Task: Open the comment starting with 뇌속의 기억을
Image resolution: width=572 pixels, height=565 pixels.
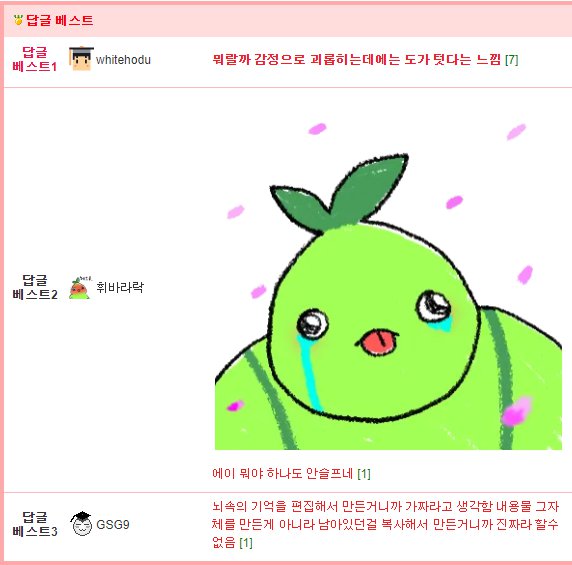Action: coord(385,524)
